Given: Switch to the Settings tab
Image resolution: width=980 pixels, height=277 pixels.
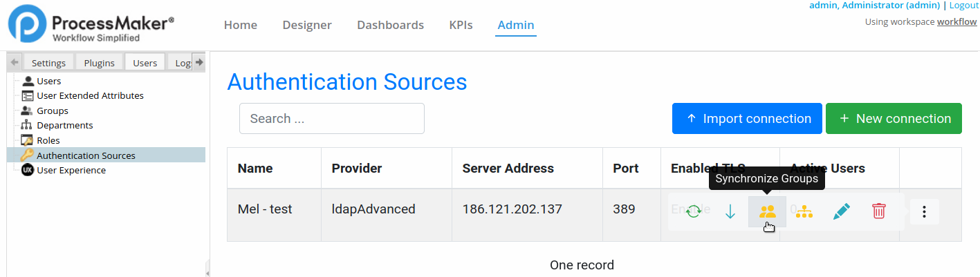Looking at the screenshot, I should coord(48,63).
